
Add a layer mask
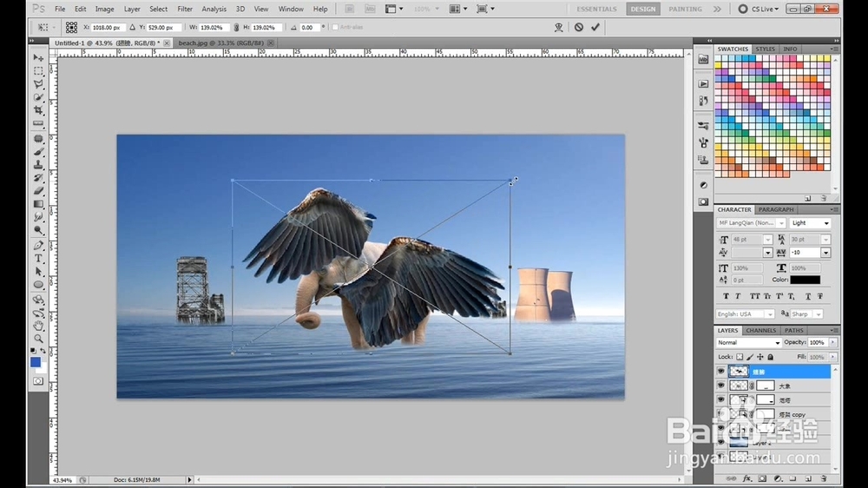point(762,478)
